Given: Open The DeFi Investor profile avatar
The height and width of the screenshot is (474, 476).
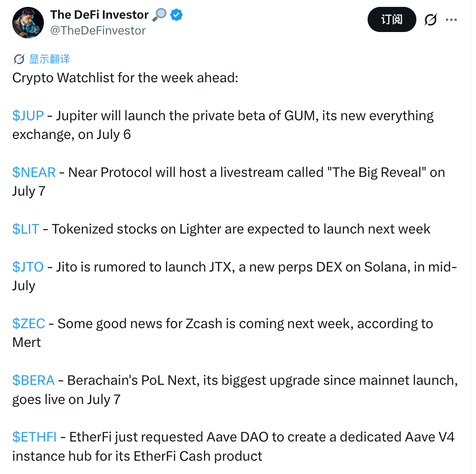Looking at the screenshot, I should point(28,23).
